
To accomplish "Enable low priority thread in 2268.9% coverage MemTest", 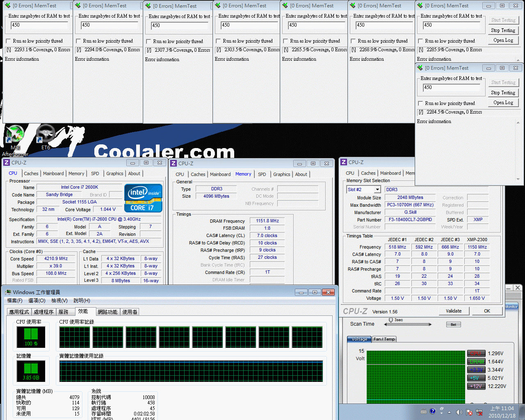I will [353, 41].
